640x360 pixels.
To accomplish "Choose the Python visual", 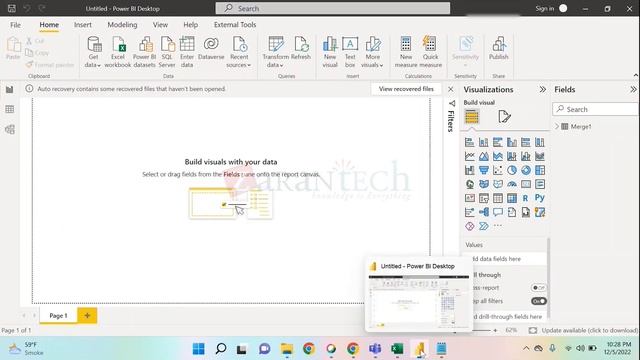I will tap(540, 198).
